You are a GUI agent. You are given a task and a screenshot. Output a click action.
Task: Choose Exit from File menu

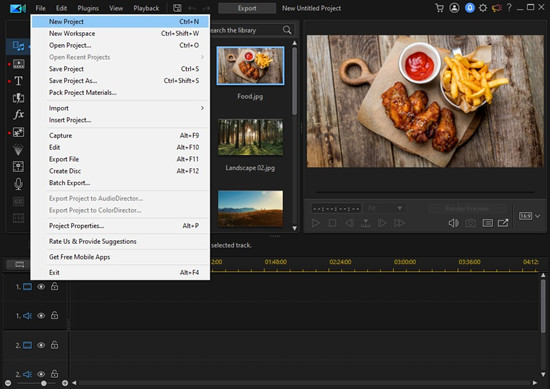pyautogui.click(x=121, y=273)
